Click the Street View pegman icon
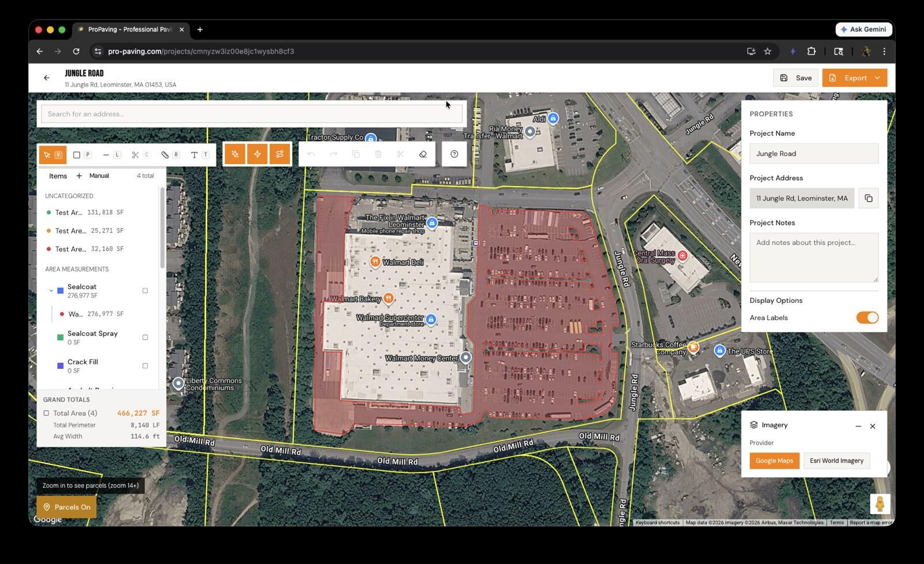This screenshot has height=564, width=924. [x=880, y=504]
